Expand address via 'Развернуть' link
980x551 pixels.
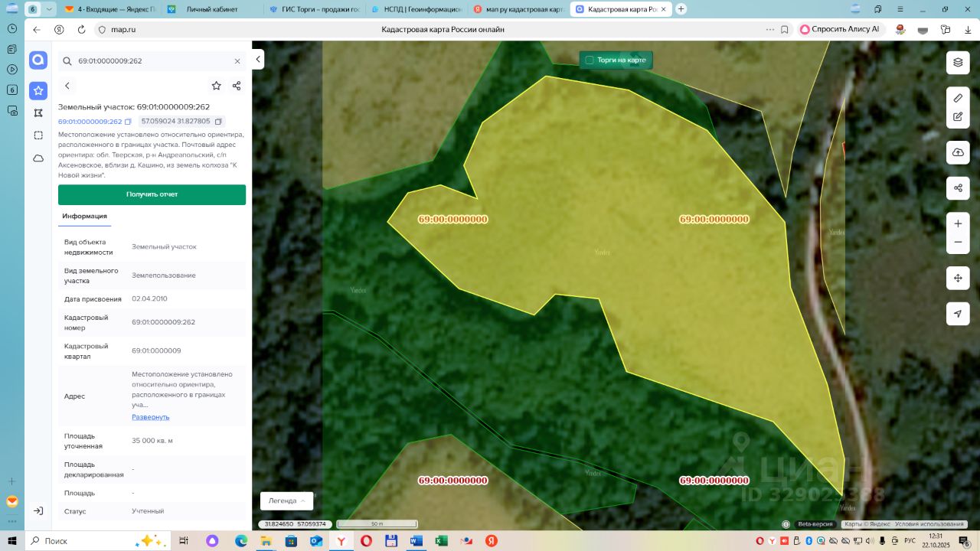click(x=150, y=417)
